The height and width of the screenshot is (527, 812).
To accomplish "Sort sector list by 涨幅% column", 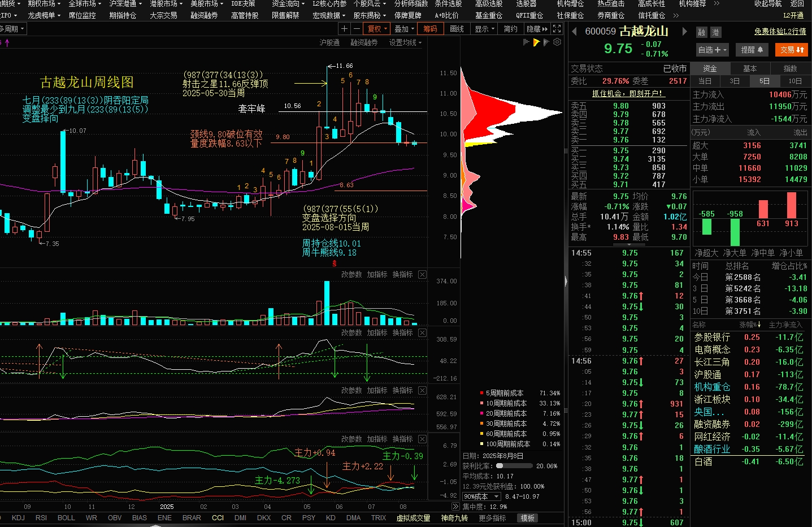I will (x=750, y=325).
